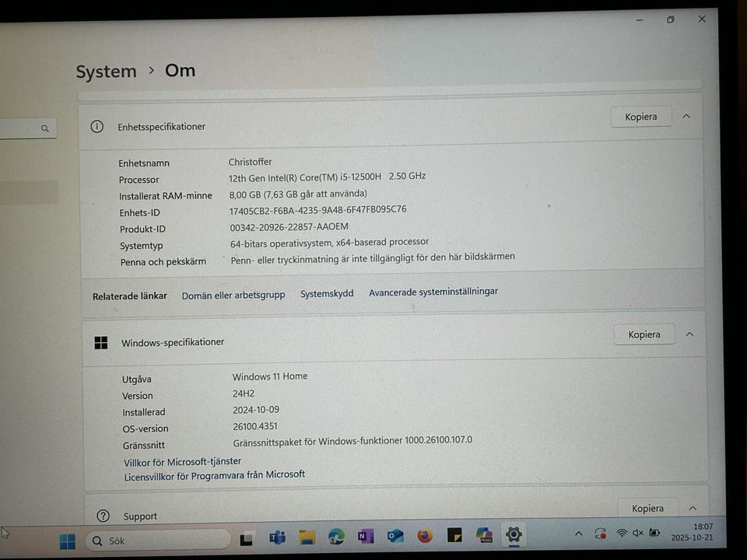The image size is (747, 560).
Task: Select the 8,00 GB RAM value
Action: pos(298,194)
